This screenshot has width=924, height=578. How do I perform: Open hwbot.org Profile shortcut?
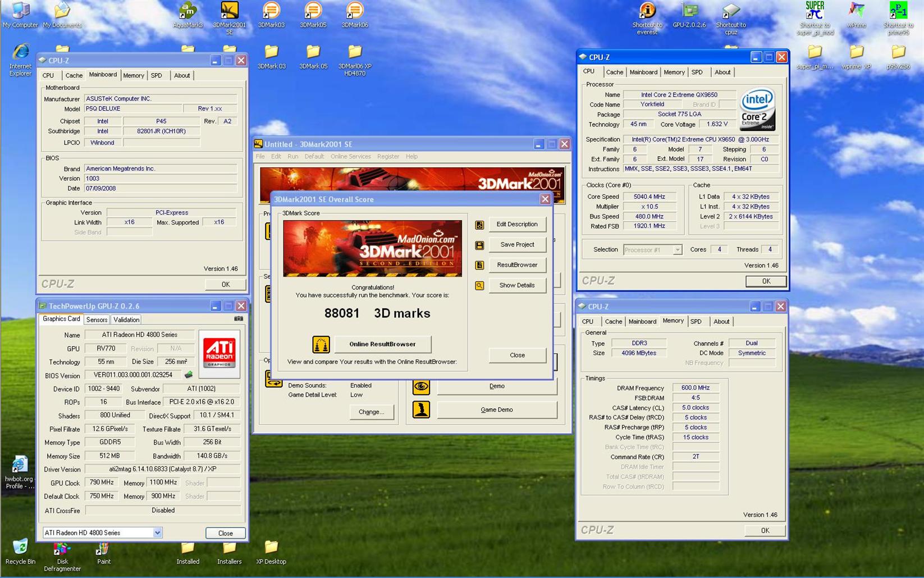pyautogui.click(x=19, y=472)
